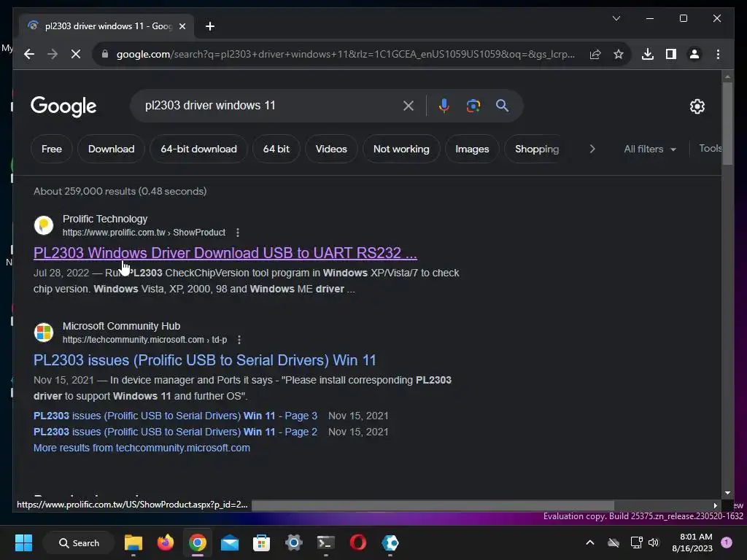Open File Explorer from the taskbar
The width and height of the screenshot is (747, 560).
click(133, 542)
